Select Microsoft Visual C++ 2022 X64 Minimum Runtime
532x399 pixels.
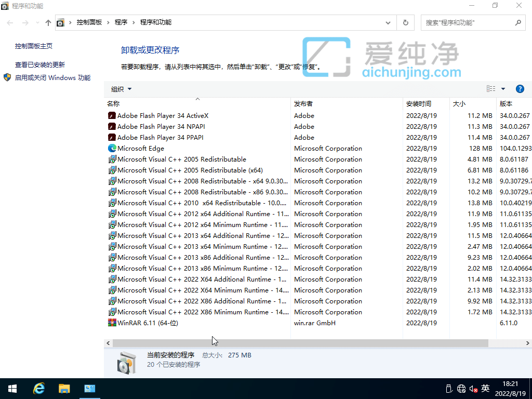click(203, 290)
